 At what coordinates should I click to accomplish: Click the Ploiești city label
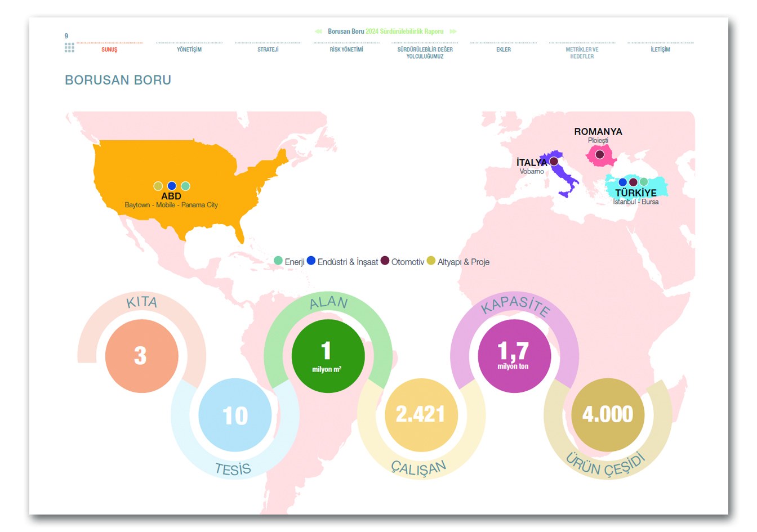tap(598, 140)
